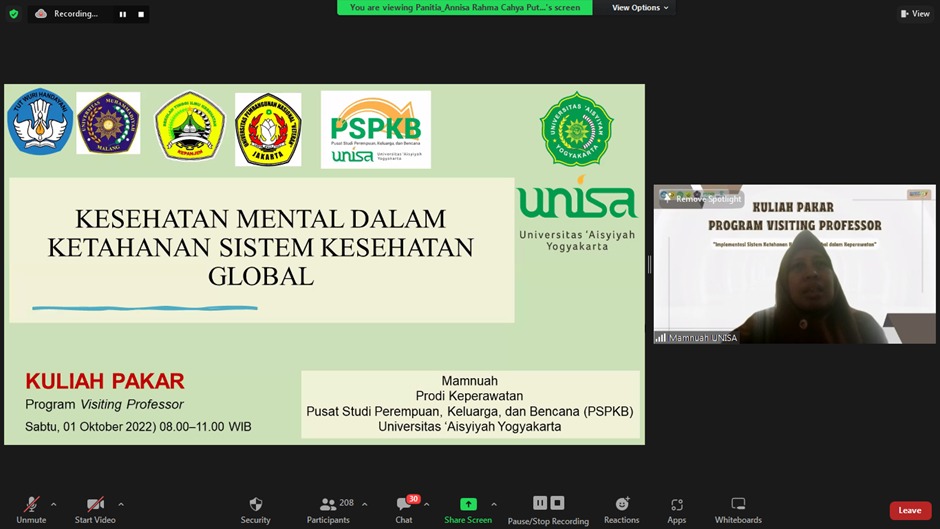Screen dimensions: 940x529
Task: Expand audio settings arrow next to Unmute
Action: (53, 504)
